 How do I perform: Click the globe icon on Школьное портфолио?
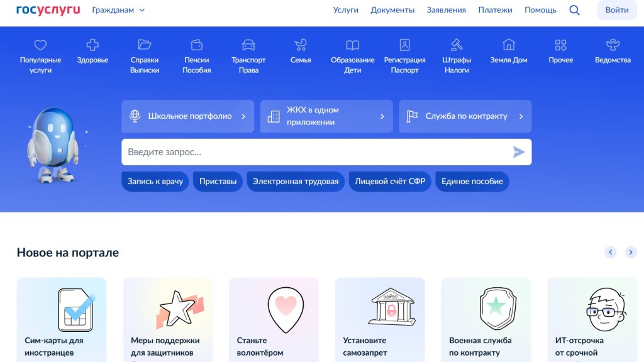click(x=135, y=116)
